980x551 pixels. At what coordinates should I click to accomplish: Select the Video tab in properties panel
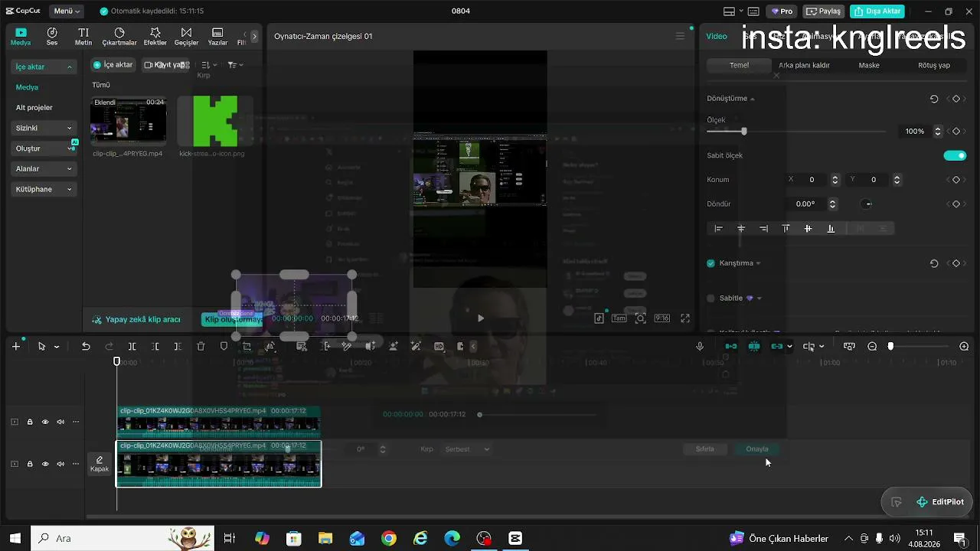[x=717, y=36]
